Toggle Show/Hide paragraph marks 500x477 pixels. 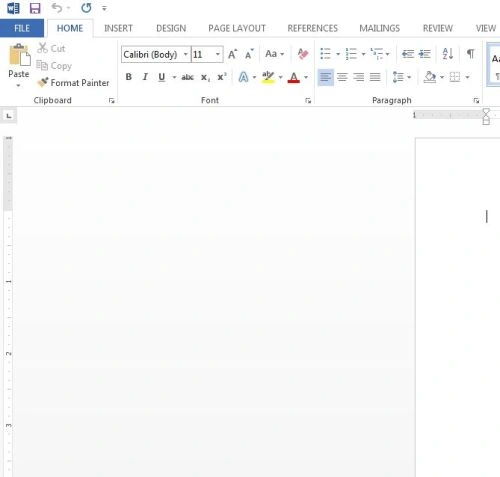[470, 53]
